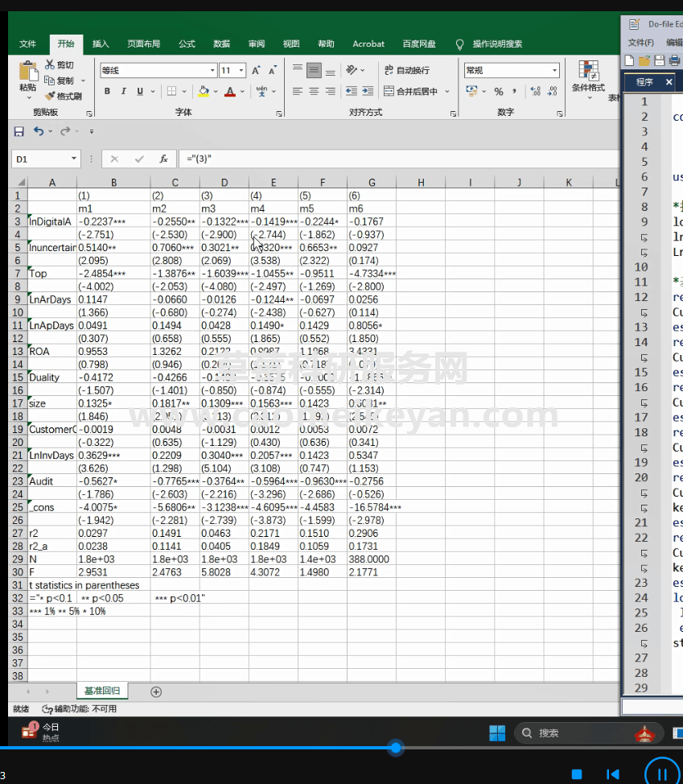Screen dimensions: 683x784
Task: Click the Copy (复制) button
Action: coord(59,80)
